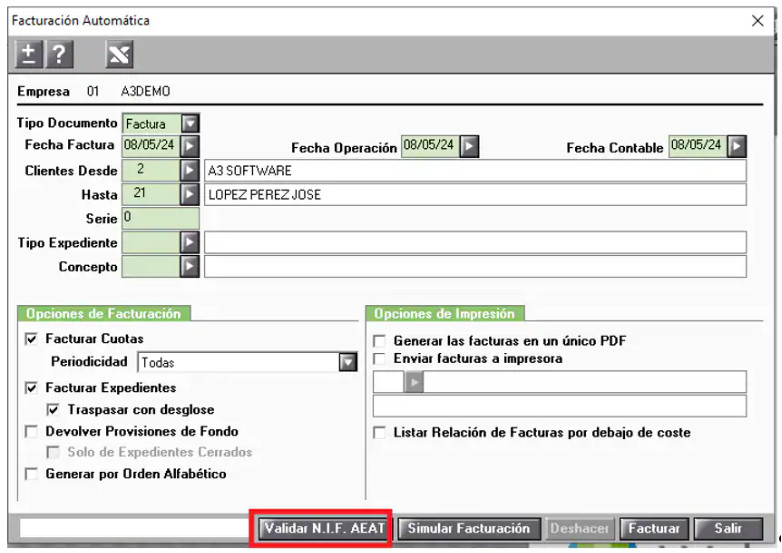The width and height of the screenshot is (782, 553).
Task: Click the disabled printer selection arrow
Action: click(413, 382)
